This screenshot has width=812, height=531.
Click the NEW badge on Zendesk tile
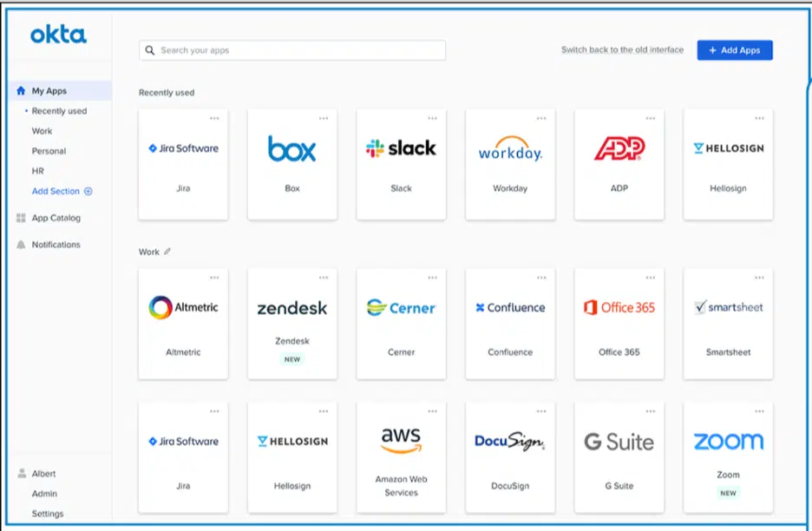(x=292, y=359)
